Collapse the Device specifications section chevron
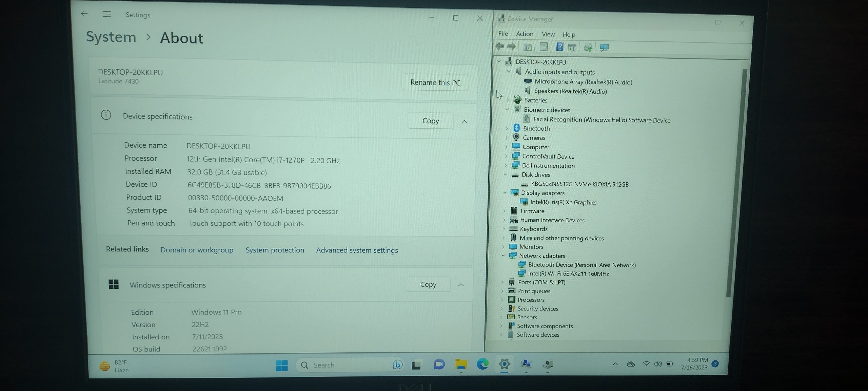The width and height of the screenshot is (868, 391). click(464, 122)
